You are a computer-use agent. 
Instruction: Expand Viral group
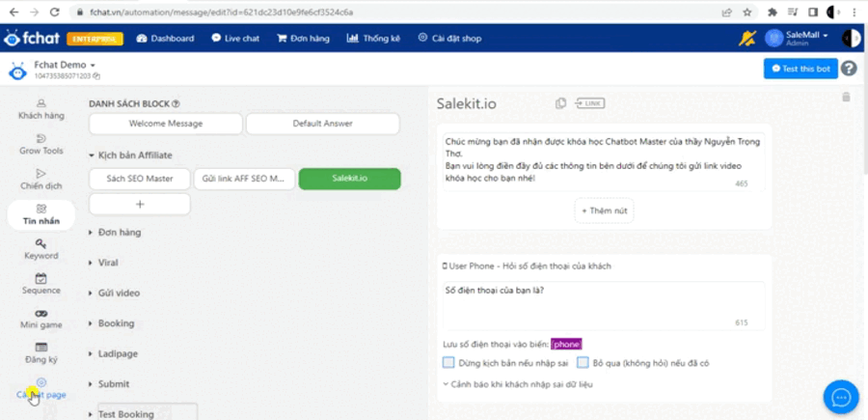point(103,263)
